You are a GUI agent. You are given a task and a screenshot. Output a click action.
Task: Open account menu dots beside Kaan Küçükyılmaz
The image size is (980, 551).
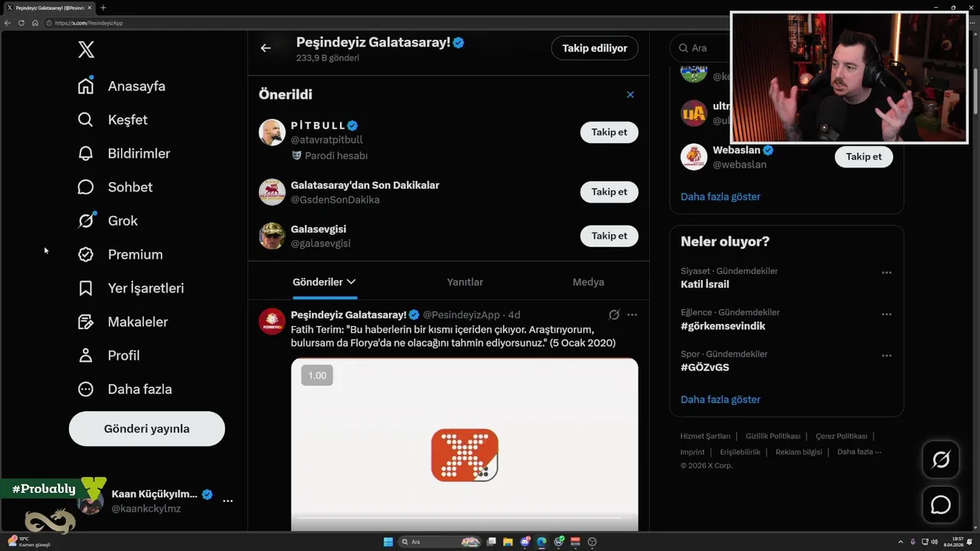pyautogui.click(x=227, y=500)
